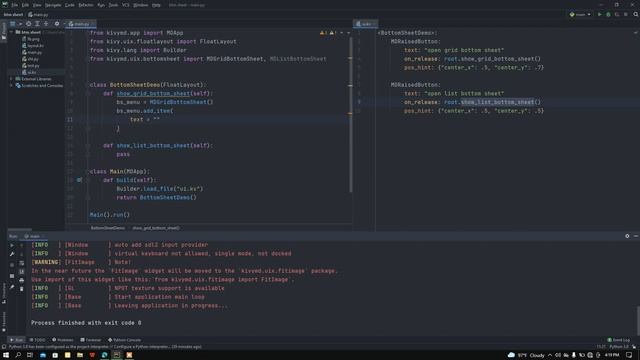The width and height of the screenshot is (640, 360).
Task: Toggle scroll to end in Run console
Action: pos(22,271)
